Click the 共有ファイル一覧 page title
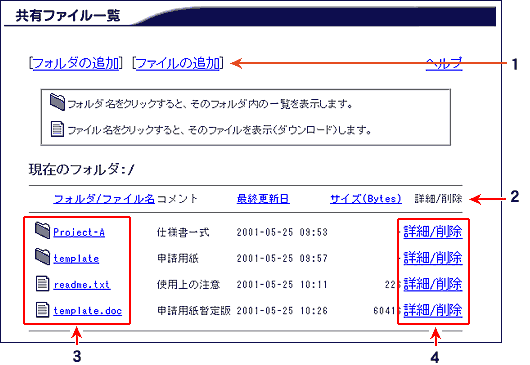The width and height of the screenshot is (530, 365). coord(68,16)
